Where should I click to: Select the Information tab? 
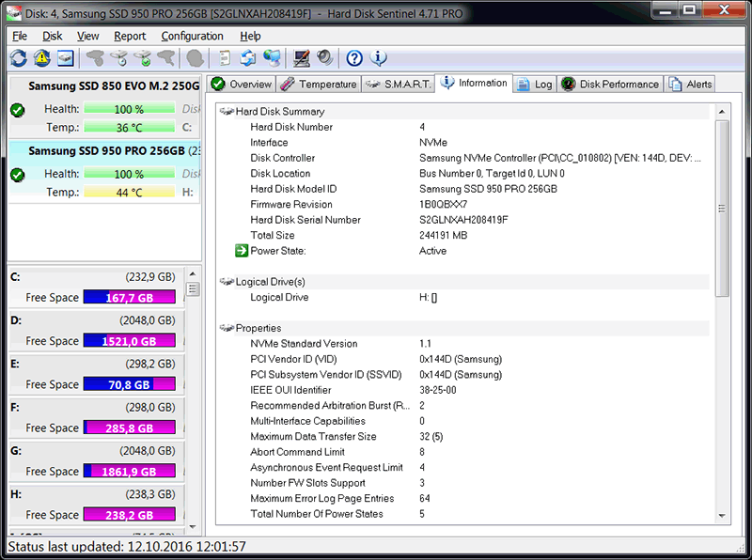474,83
